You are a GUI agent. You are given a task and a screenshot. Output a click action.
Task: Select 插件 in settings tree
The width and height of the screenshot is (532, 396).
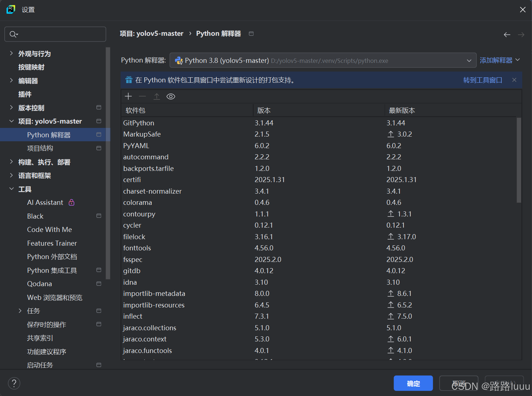(x=25, y=94)
